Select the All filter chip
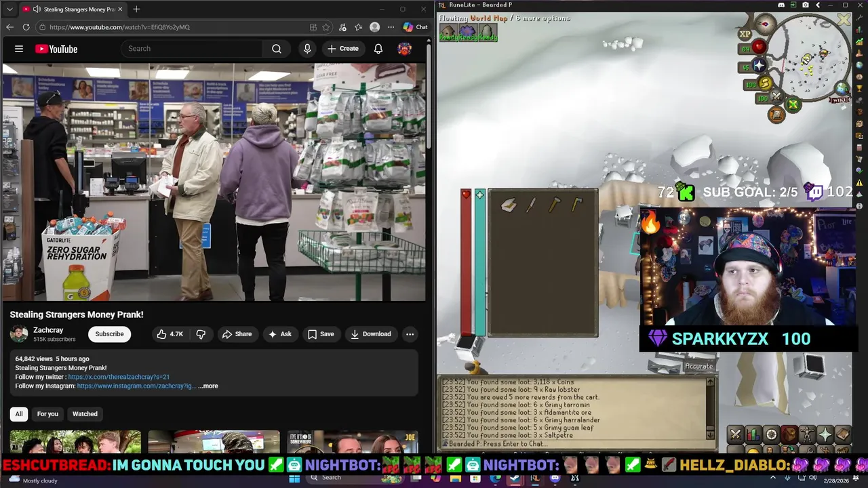Image resolution: width=868 pixels, height=488 pixels. [x=19, y=414]
